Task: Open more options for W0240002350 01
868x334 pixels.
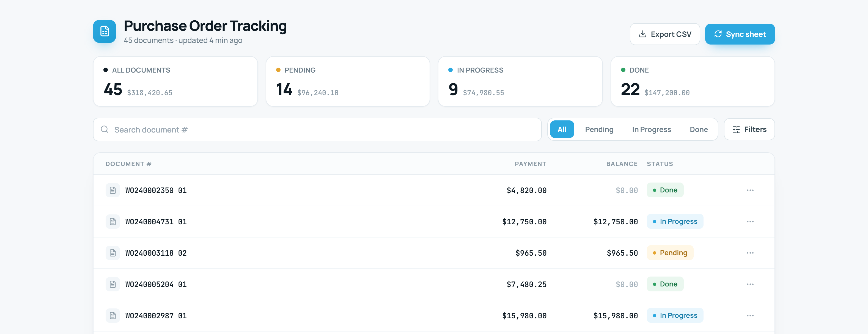Action: pyautogui.click(x=750, y=190)
